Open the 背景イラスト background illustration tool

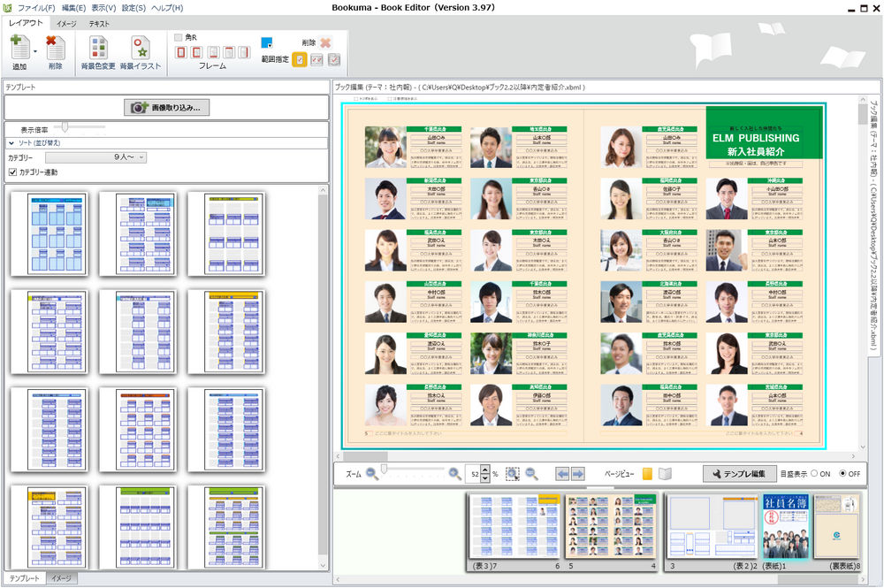[140, 49]
